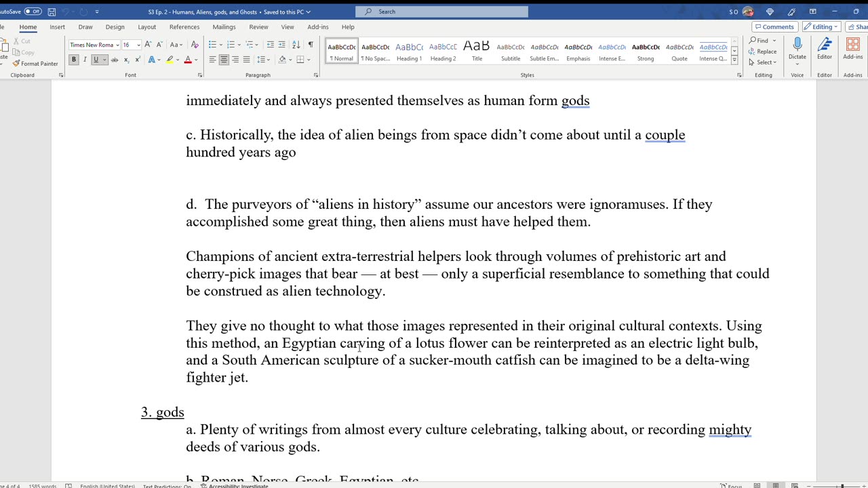Click Decrease Font Size icon
This screenshot has height=488, width=868.
[x=159, y=45]
